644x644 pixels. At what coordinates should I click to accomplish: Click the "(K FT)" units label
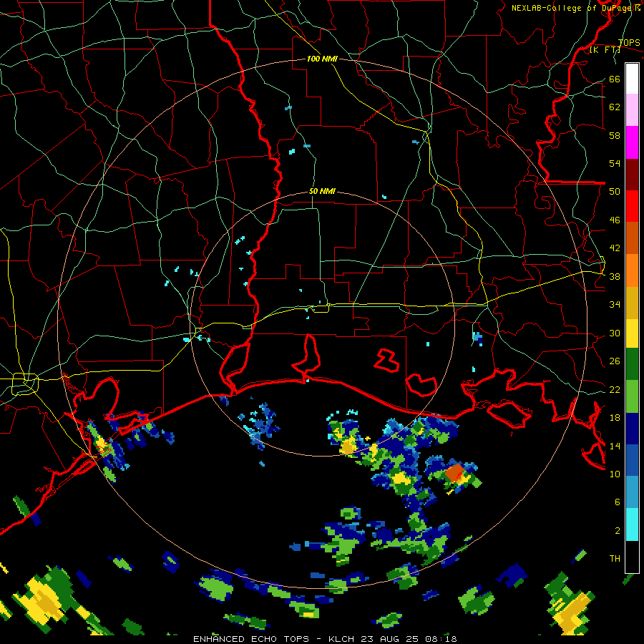click(x=605, y=49)
